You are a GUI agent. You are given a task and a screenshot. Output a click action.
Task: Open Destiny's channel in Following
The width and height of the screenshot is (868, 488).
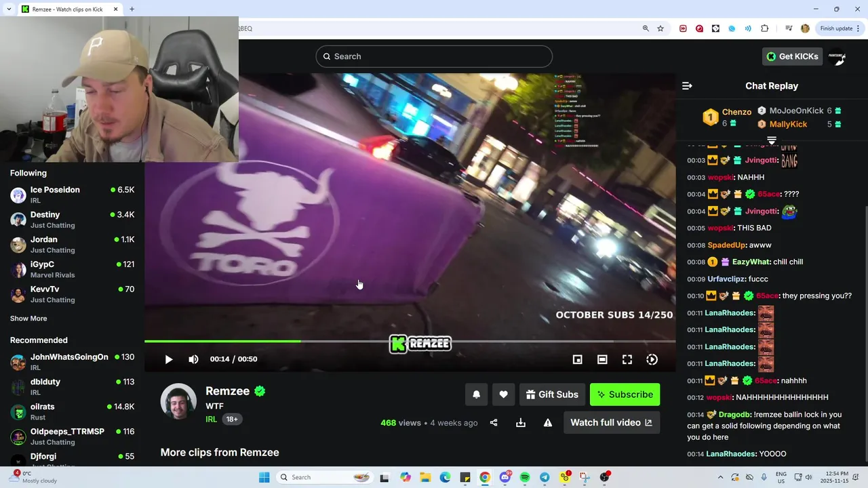(72, 220)
